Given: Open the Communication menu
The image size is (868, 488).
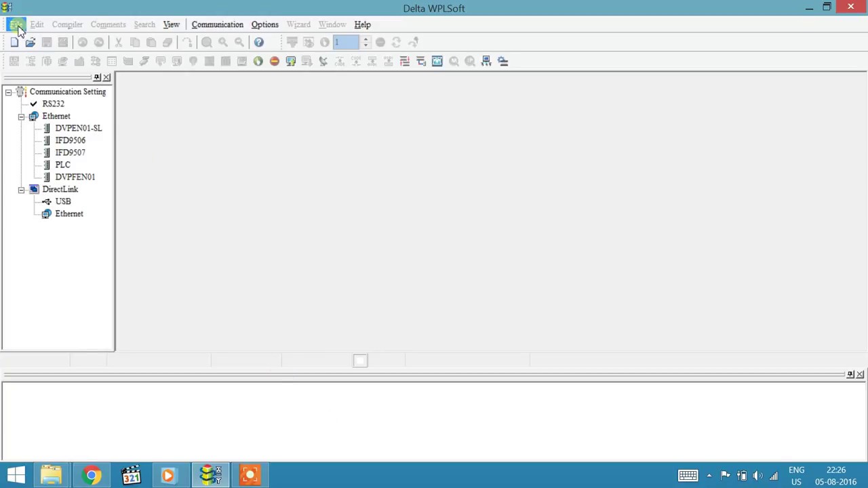Looking at the screenshot, I should (217, 24).
